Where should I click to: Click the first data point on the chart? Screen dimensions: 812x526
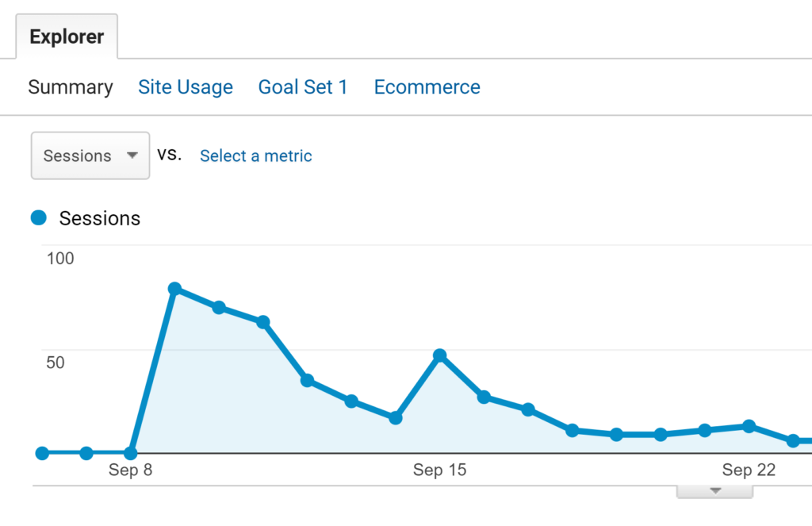(42, 453)
